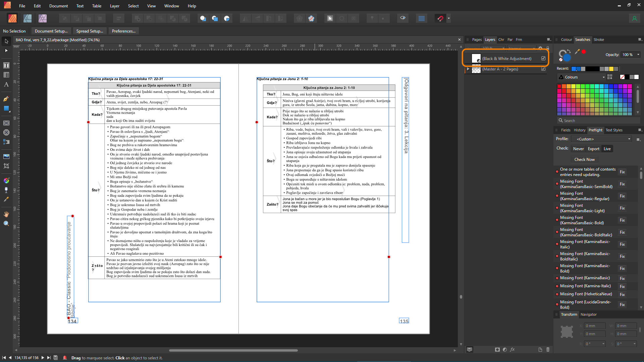Click the Spread Setup button
644x362 pixels.
click(x=90, y=31)
